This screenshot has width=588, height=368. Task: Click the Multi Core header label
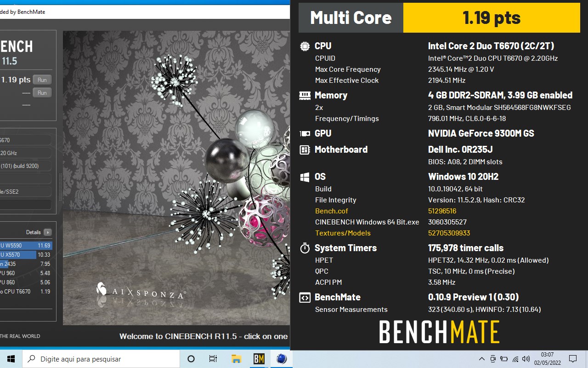pos(351,17)
